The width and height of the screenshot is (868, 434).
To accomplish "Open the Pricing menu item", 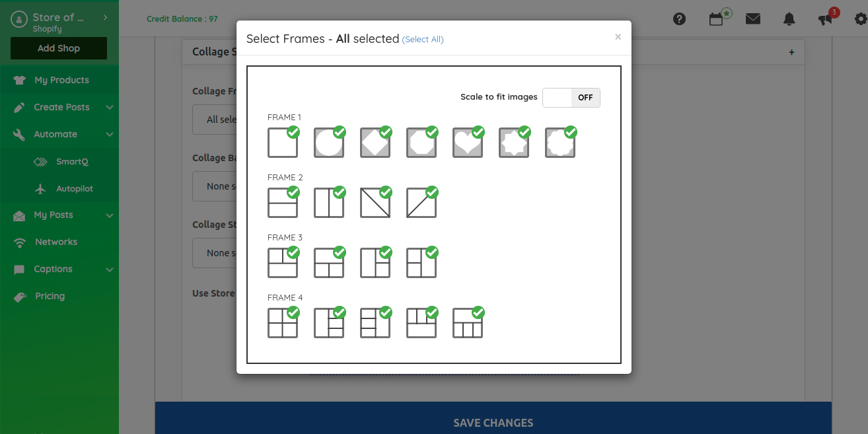I will pyautogui.click(x=50, y=296).
